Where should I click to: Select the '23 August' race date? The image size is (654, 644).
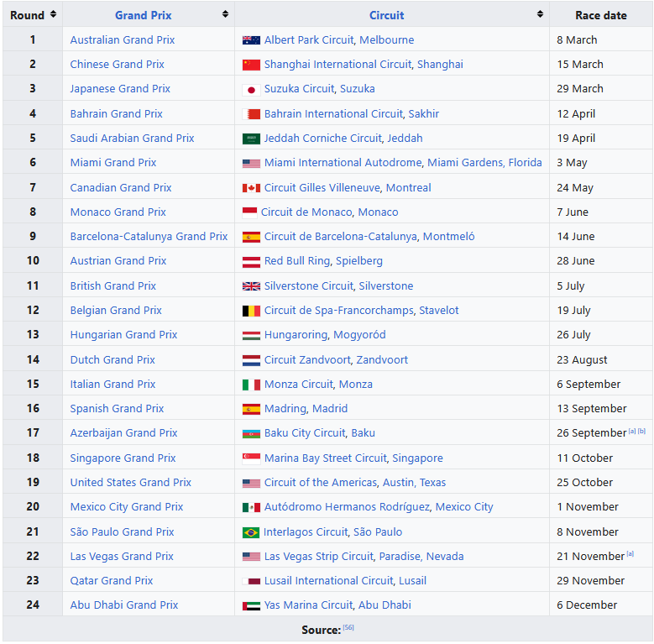tap(582, 360)
